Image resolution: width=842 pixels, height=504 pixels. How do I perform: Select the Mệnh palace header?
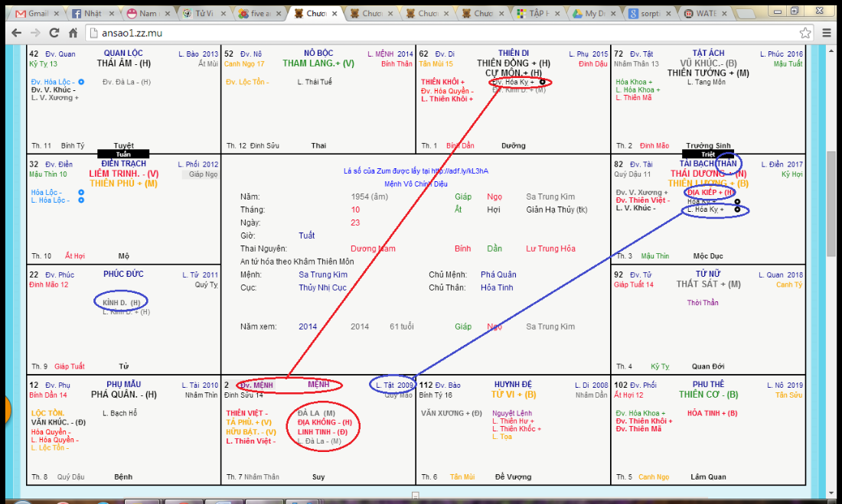click(318, 385)
